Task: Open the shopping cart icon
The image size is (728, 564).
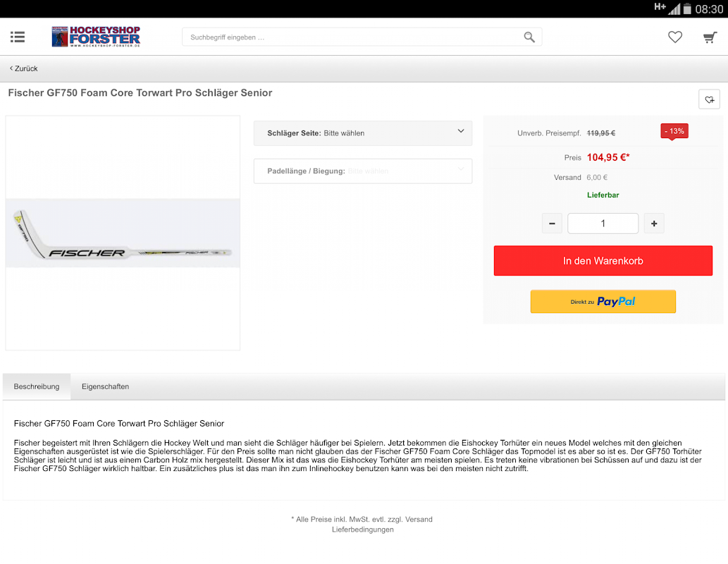Action: [710, 37]
